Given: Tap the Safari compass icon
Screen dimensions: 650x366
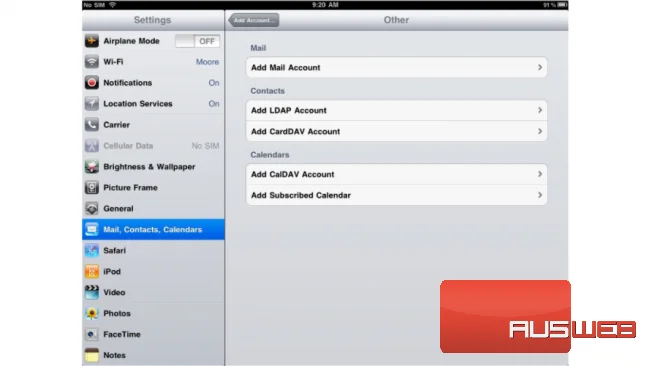Looking at the screenshot, I should click(92, 250).
